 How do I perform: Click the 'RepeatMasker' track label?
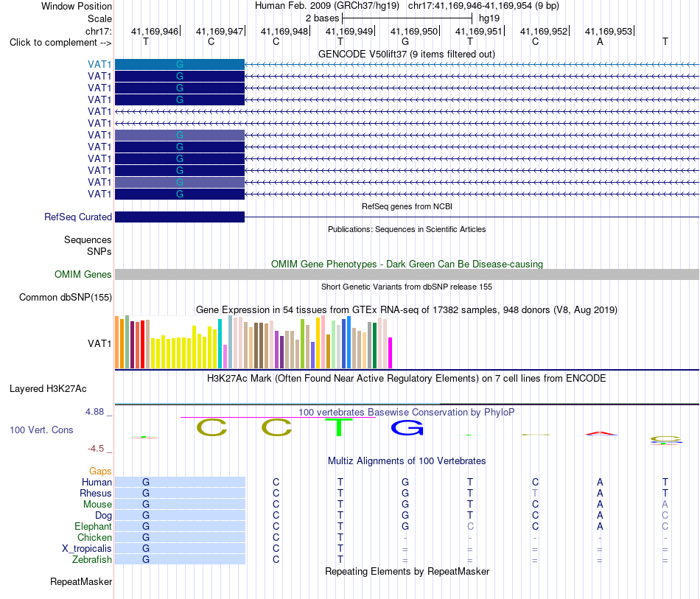81,581
